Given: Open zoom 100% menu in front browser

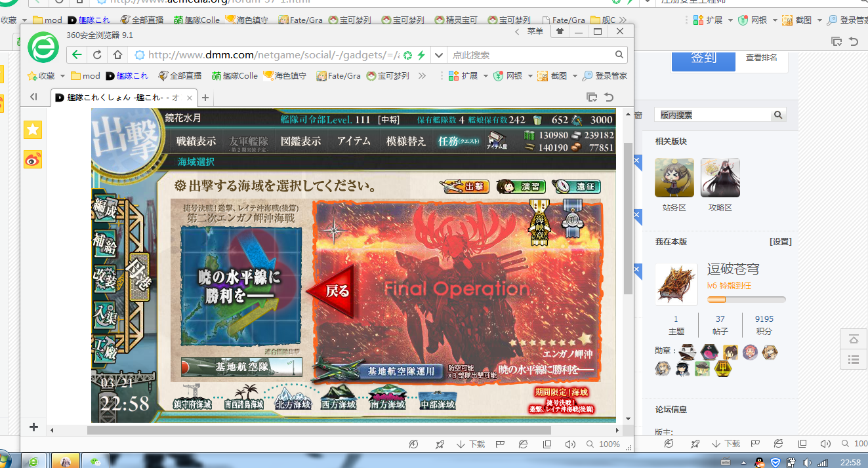Looking at the screenshot, I should pos(603,444).
